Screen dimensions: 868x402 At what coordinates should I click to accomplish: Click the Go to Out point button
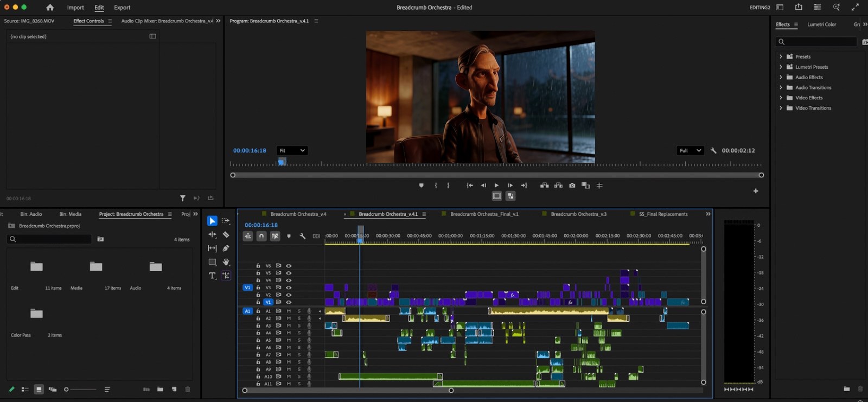(x=524, y=186)
